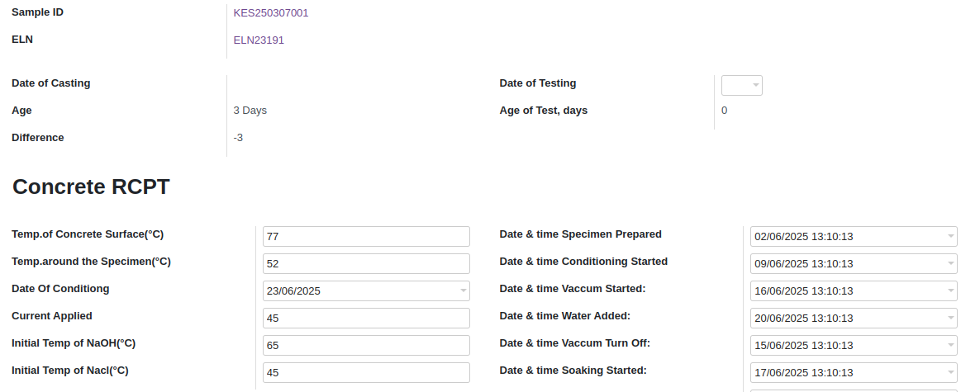
Task: Open the ELN23191 link
Action: pos(259,40)
